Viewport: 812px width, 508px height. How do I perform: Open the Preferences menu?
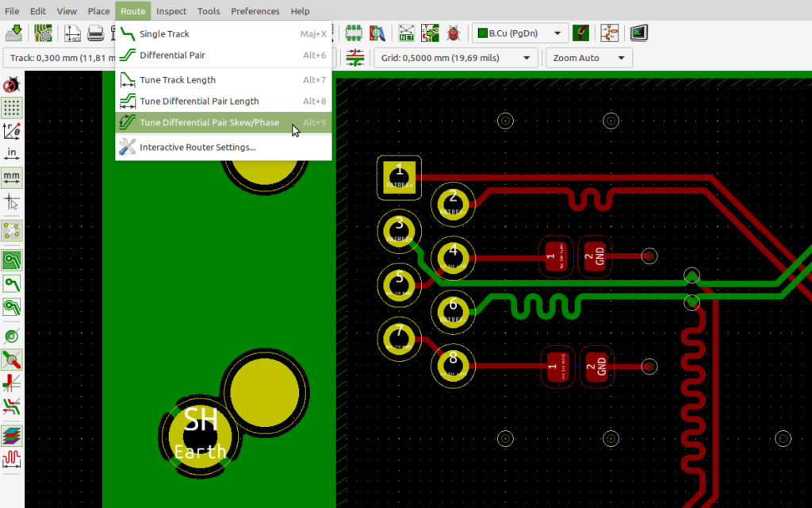255,11
